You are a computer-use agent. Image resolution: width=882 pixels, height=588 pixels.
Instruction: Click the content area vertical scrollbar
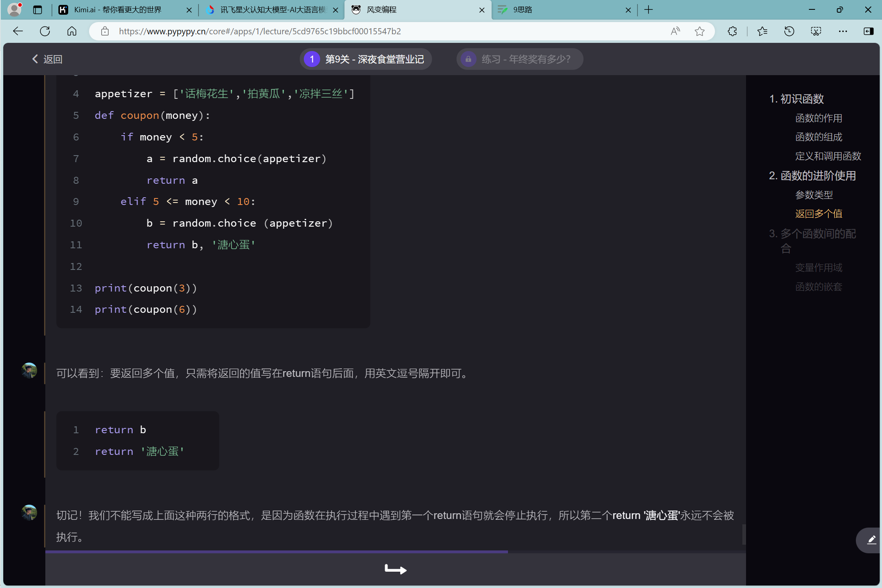744,534
